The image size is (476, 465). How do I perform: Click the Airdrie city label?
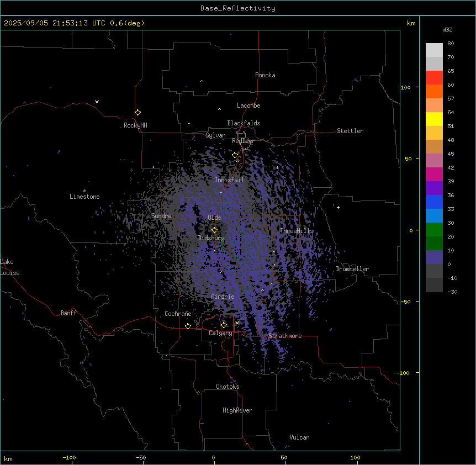(223, 297)
